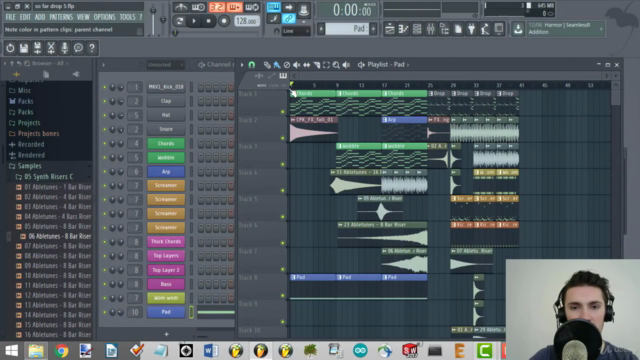Add new pattern with plus next to Pad
640x360 pixels.
click(x=373, y=29)
